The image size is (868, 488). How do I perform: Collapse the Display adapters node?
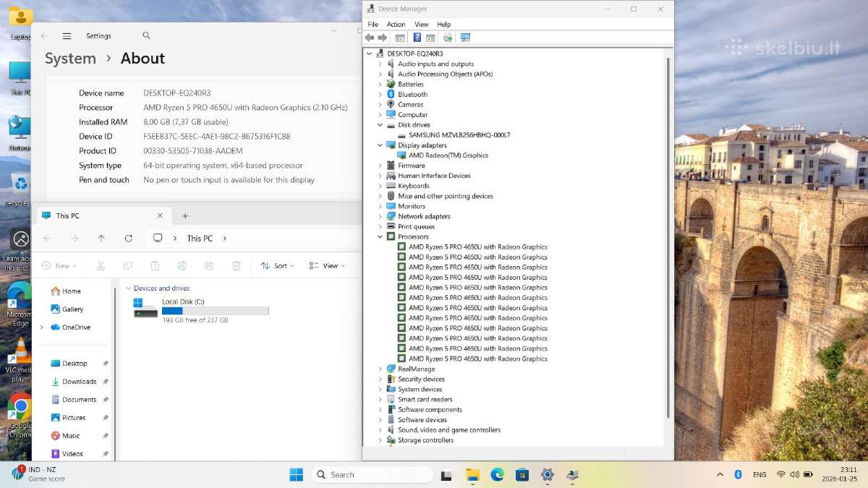click(x=380, y=145)
